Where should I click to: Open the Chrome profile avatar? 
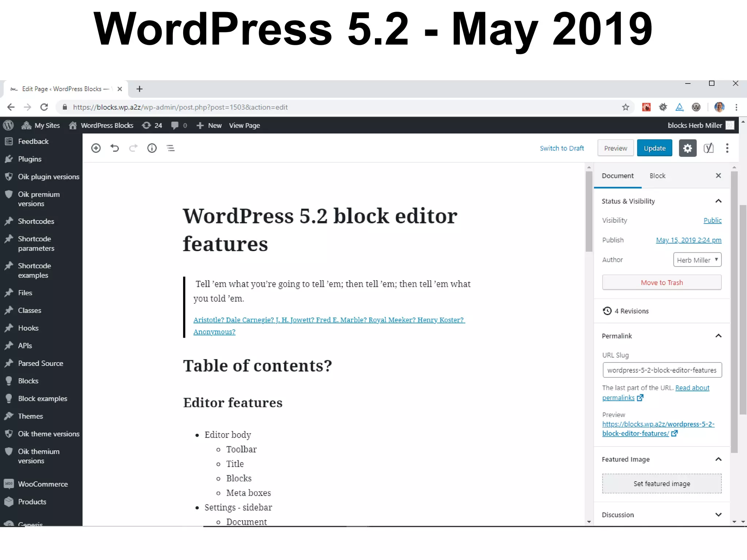click(719, 107)
